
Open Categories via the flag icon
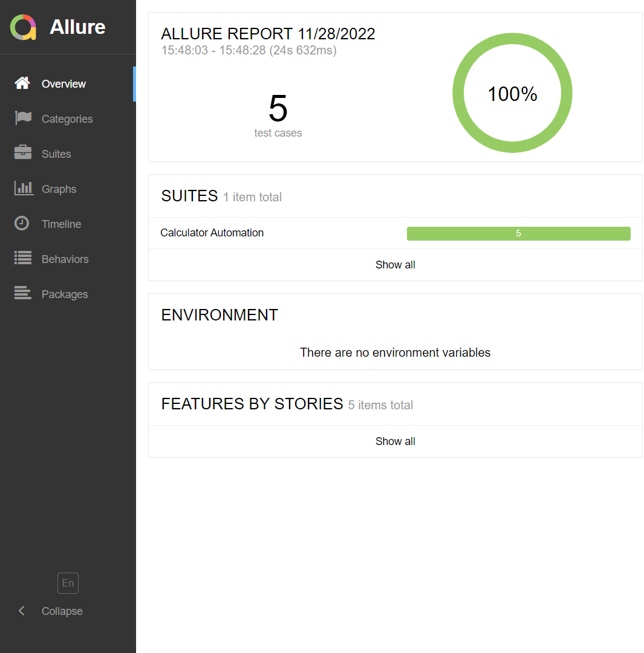tap(22, 119)
